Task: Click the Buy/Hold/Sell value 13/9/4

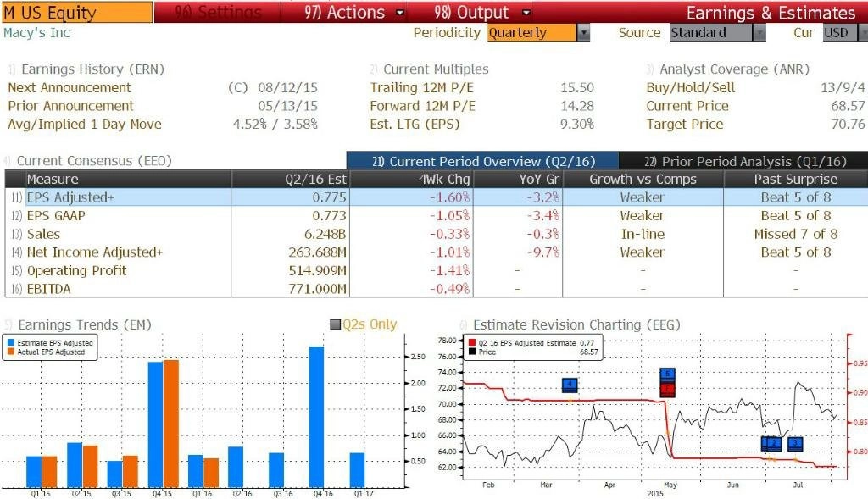Action: [x=843, y=88]
